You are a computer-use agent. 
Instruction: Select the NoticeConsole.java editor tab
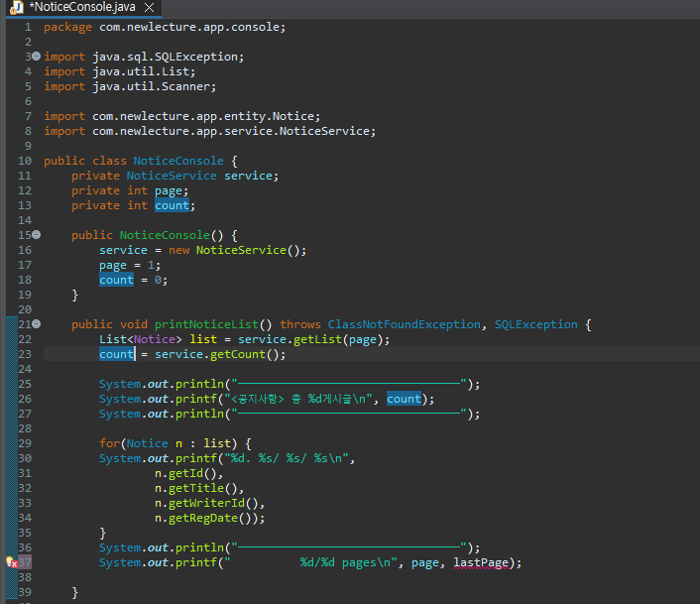(x=82, y=7)
